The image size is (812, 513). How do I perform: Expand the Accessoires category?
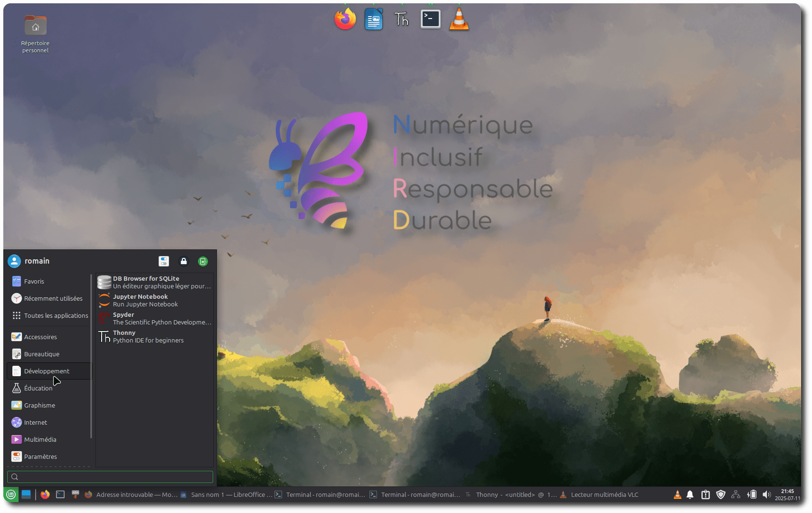pos(39,336)
